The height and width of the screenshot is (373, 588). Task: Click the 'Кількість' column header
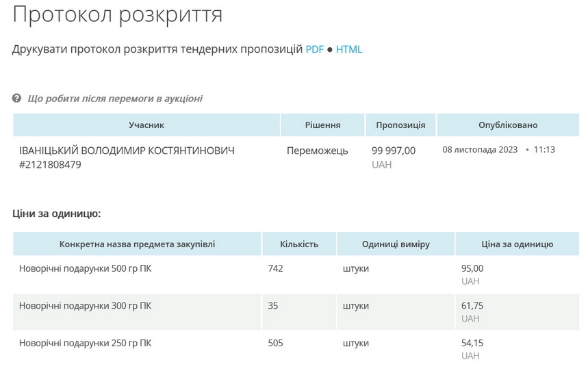click(299, 244)
